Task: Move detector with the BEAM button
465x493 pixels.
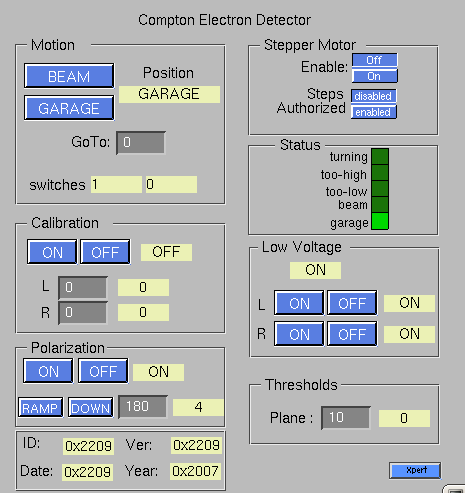Action: tap(69, 76)
